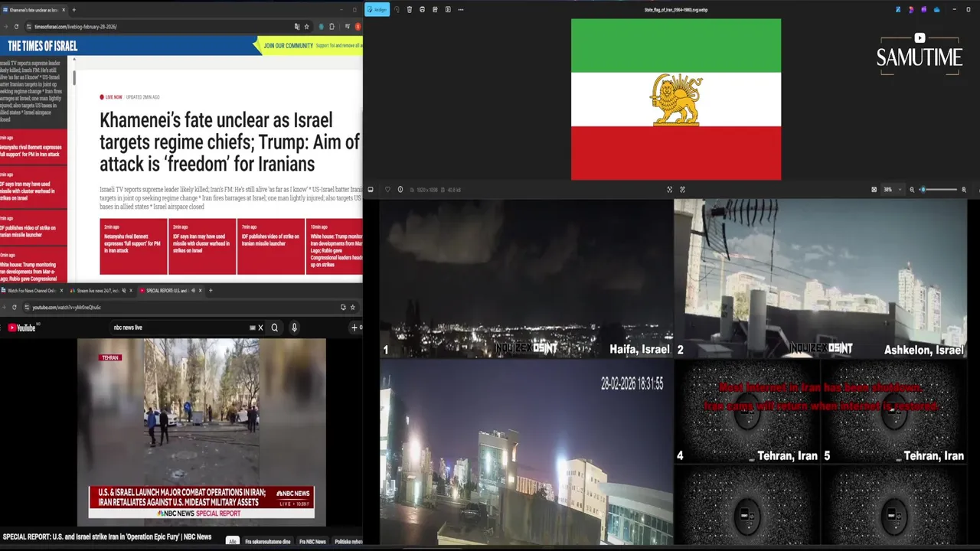Viewport: 980px width, 551px height.
Task: Click the delete trash icon in Photos toolbar
Action: pos(410,9)
